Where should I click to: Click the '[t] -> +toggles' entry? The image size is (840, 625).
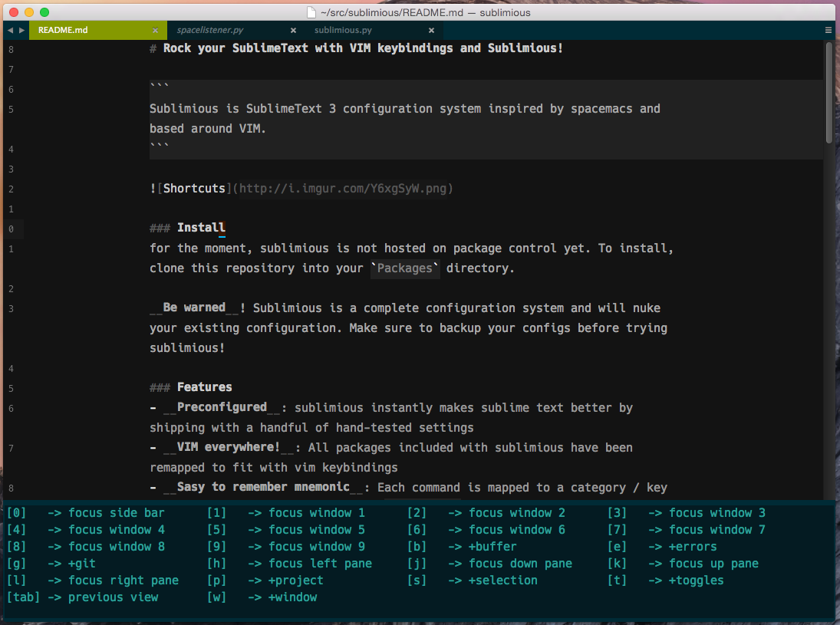coord(666,581)
